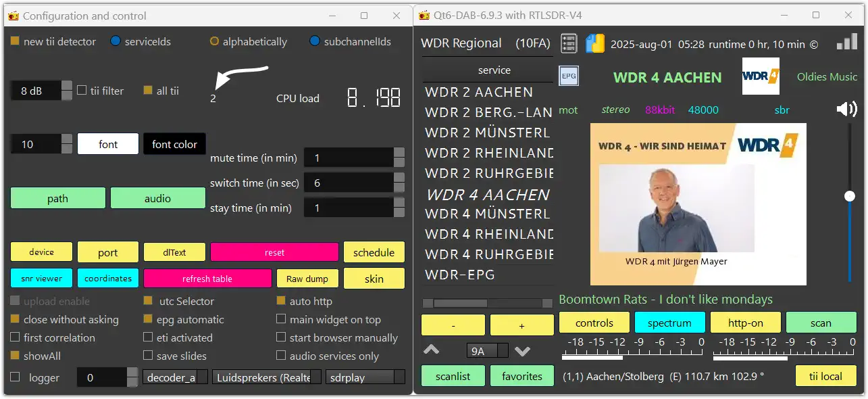The width and height of the screenshot is (868, 399).
Task: Select alphabetically sort radio button
Action: pyautogui.click(x=214, y=41)
